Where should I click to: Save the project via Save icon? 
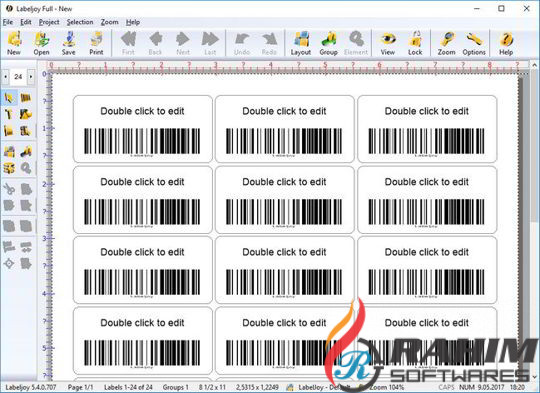coord(69,43)
